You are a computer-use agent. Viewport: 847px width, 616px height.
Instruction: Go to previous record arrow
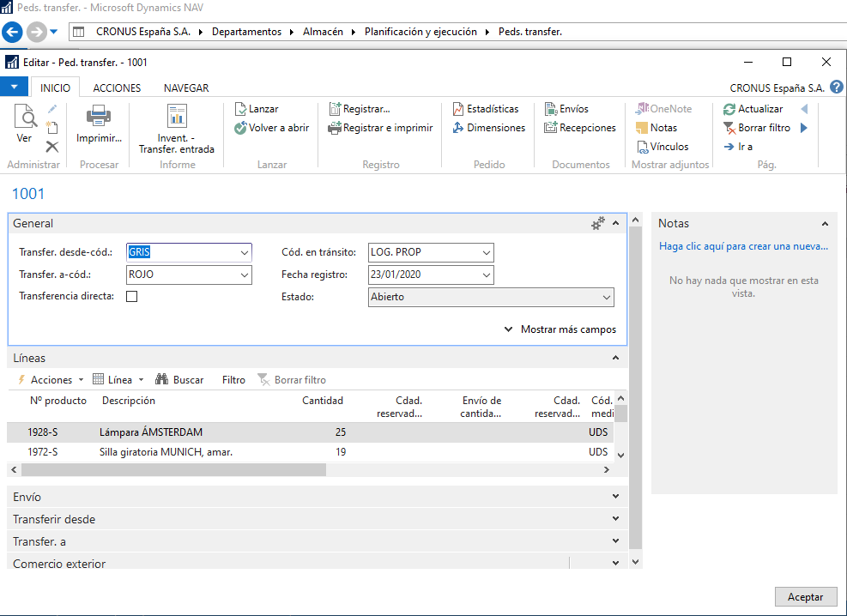[x=804, y=109]
